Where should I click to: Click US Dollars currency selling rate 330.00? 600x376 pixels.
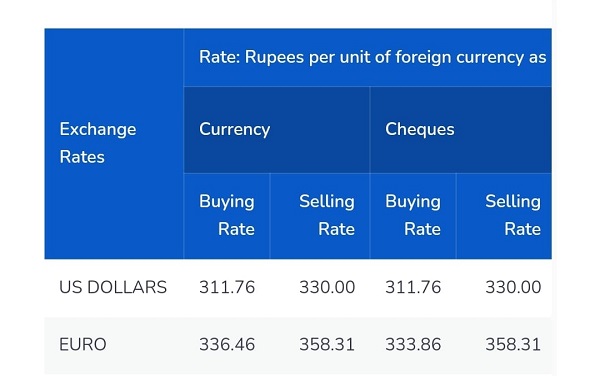click(x=327, y=287)
